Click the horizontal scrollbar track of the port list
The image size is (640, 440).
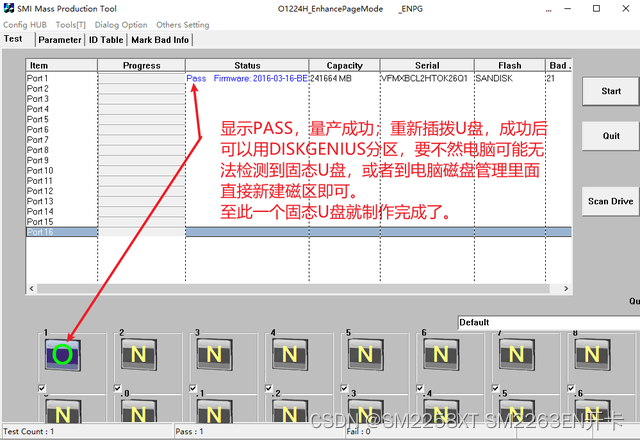coord(293,289)
